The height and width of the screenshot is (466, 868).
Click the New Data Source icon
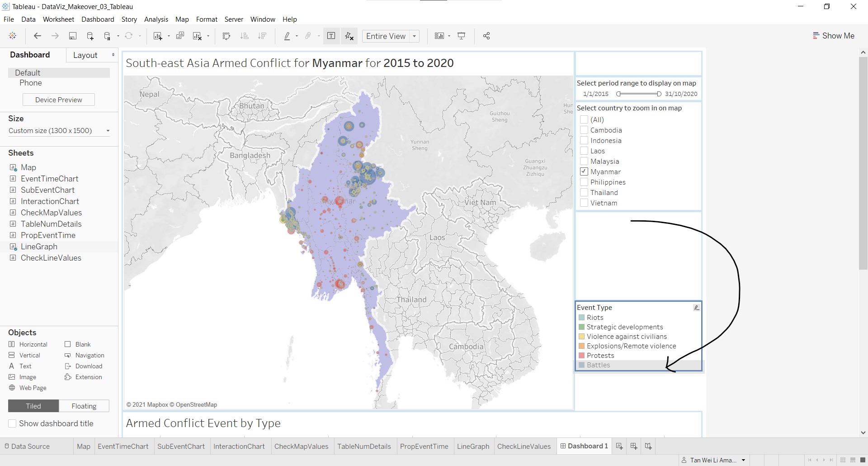pos(90,36)
